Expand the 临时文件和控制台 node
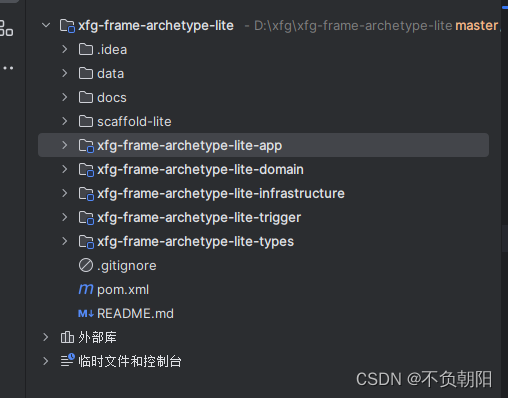508x398 pixels. 46,361
